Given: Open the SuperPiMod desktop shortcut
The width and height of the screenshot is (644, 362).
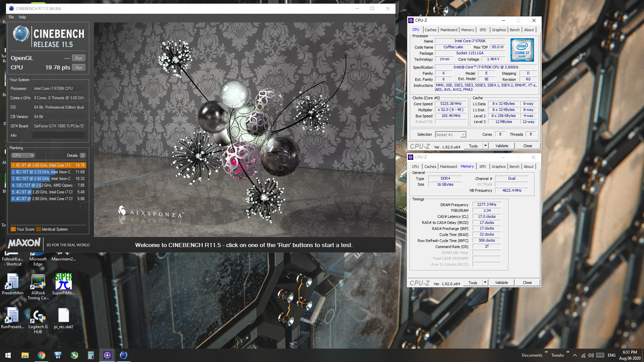Looking at the screenshot, I should 63,284.
